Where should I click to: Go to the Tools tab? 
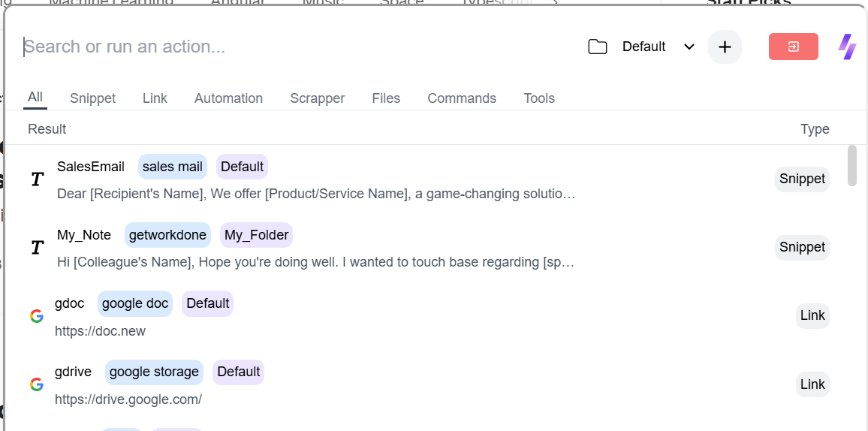click(x=539, y=98)
